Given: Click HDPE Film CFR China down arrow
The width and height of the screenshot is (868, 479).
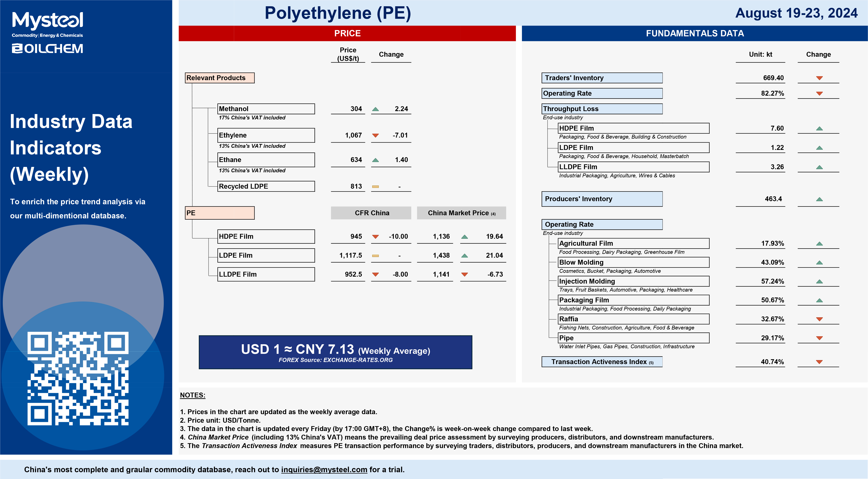Looking at the screenshot, I should pos(375,237).
